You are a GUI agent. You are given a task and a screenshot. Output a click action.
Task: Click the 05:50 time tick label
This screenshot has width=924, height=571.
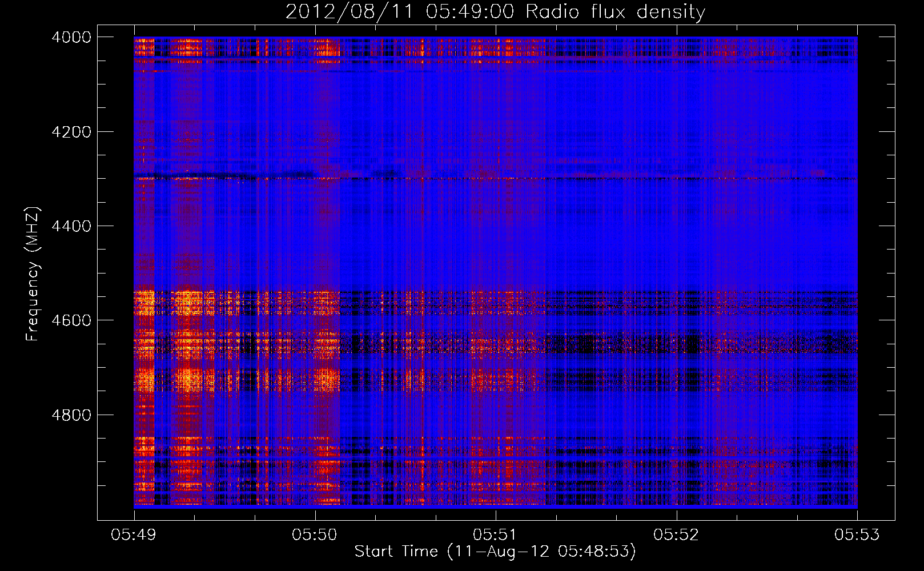coord(315,535)
